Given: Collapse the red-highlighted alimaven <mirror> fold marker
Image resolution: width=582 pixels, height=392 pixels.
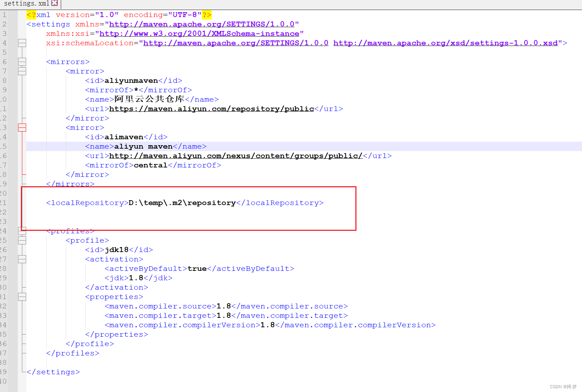Looking at the screenshot, I should point(22,128).
